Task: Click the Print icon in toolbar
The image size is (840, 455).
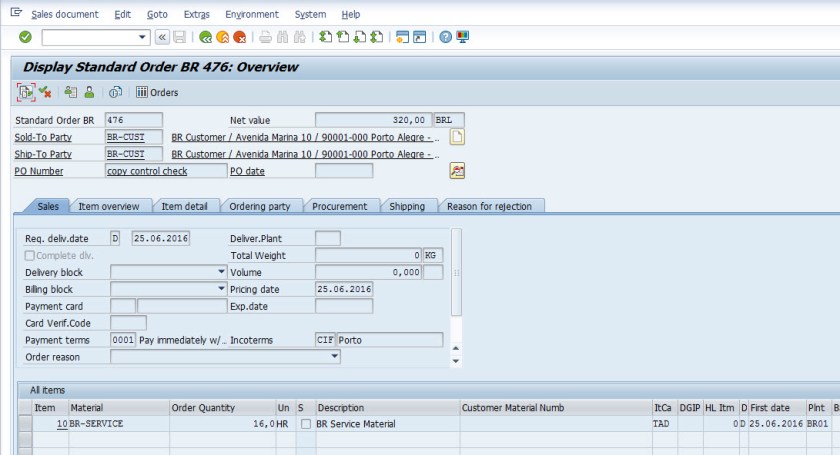Action: pos(265,37)
